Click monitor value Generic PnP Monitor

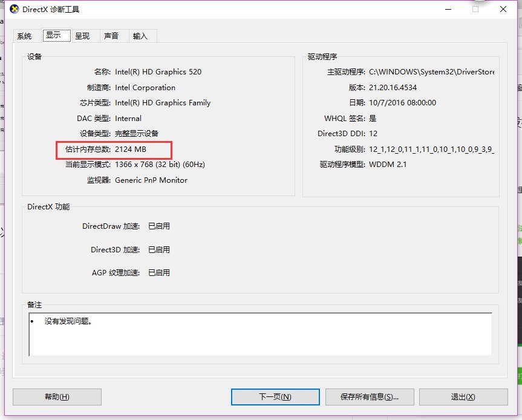click(x=151, y=180)
